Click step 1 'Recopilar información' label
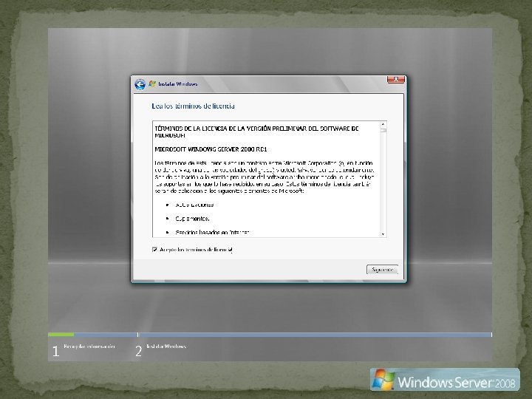This screenshot has height=399, width=532. tap(89, 347)
